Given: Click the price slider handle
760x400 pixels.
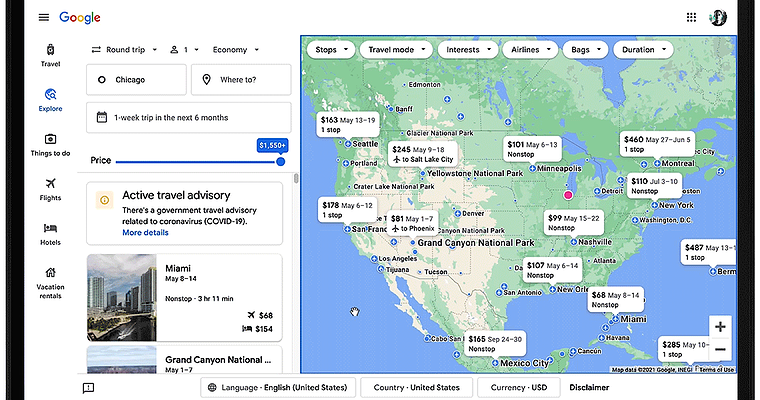Looking at the screenshot, I should [280, 162].
